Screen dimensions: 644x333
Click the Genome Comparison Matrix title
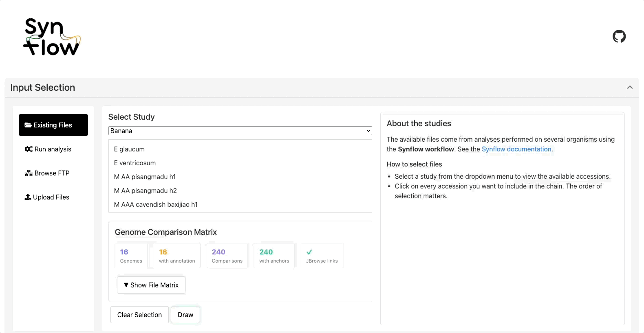pos(166,232)
